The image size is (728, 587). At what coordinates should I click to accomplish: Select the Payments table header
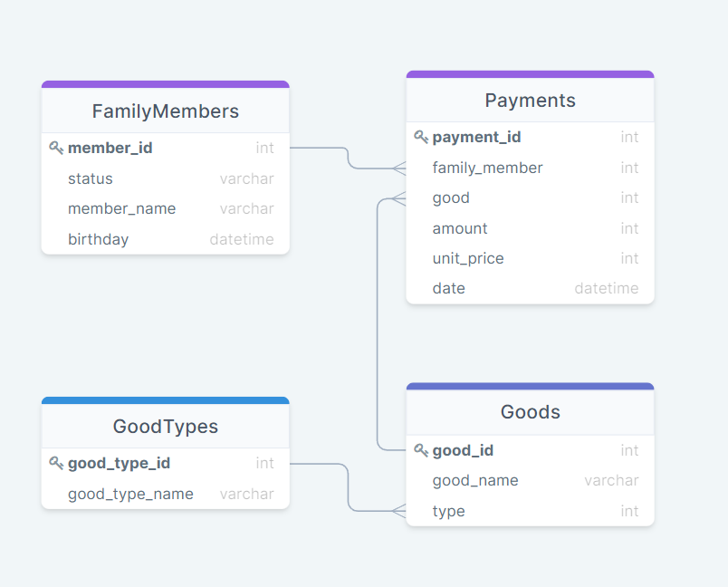(x=530, y=101)
